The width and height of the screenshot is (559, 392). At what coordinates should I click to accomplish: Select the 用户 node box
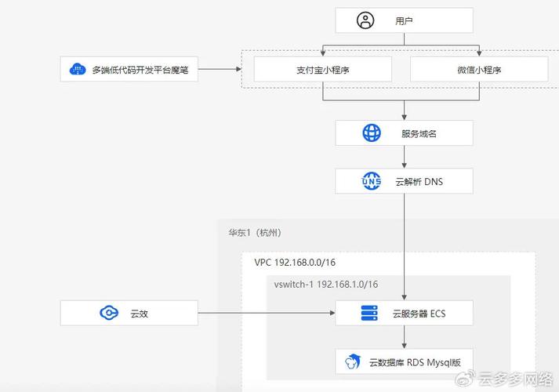[405, 20]
